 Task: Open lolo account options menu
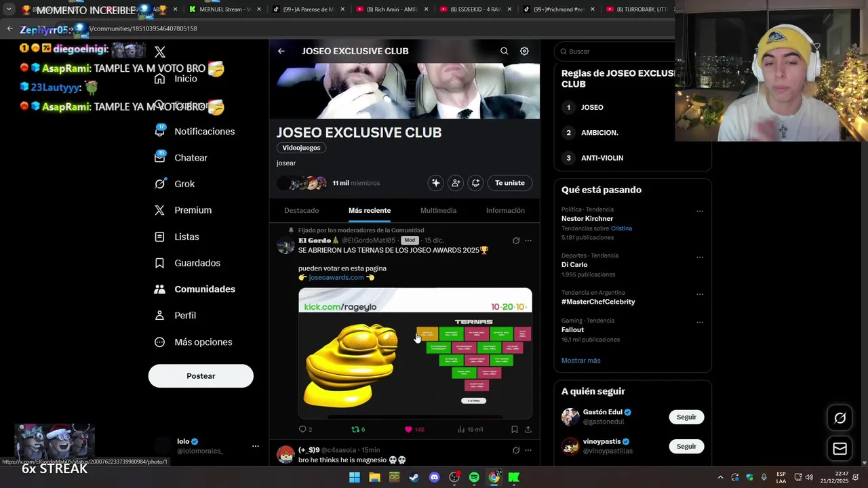(256, 446)
